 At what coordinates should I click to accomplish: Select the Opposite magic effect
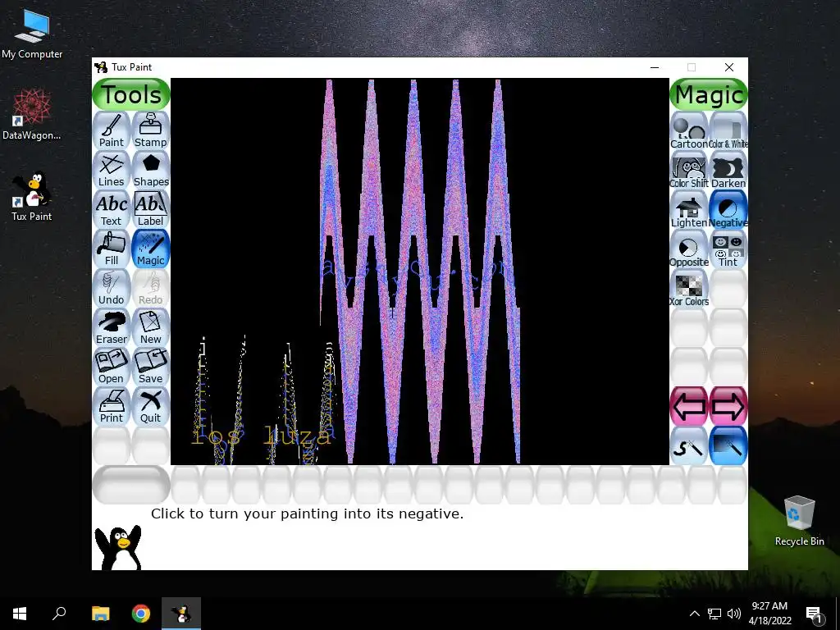689,249
